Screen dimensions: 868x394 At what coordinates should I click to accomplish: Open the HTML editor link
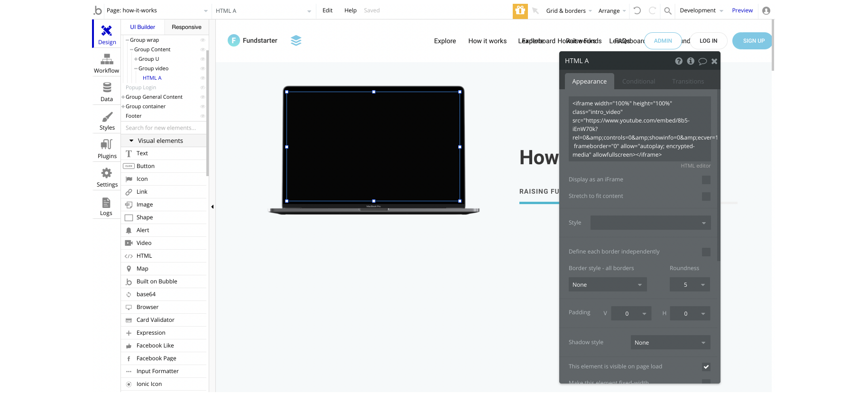point(695,166)
